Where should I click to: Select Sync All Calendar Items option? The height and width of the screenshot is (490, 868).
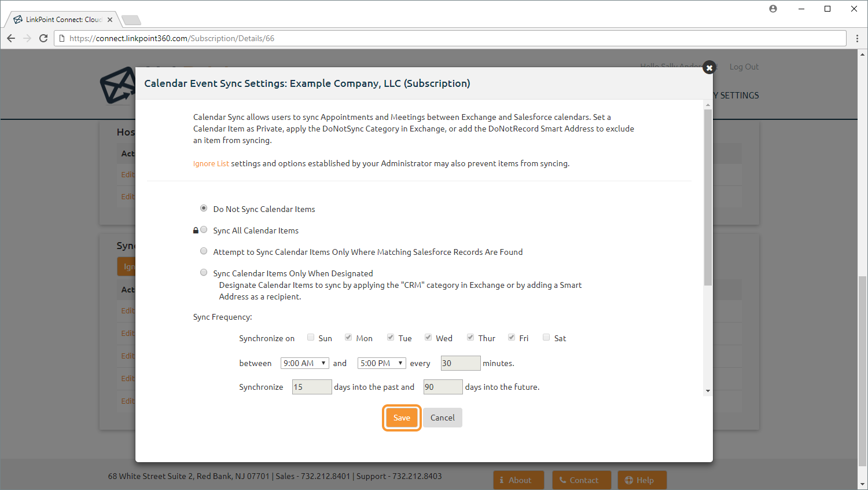[204, 229]
